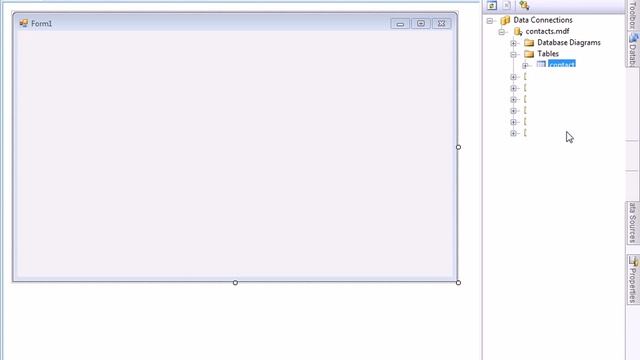The image size is (640, 360).
Task: Collapse the Data Connections node
Action: click(x=490, y=20)
